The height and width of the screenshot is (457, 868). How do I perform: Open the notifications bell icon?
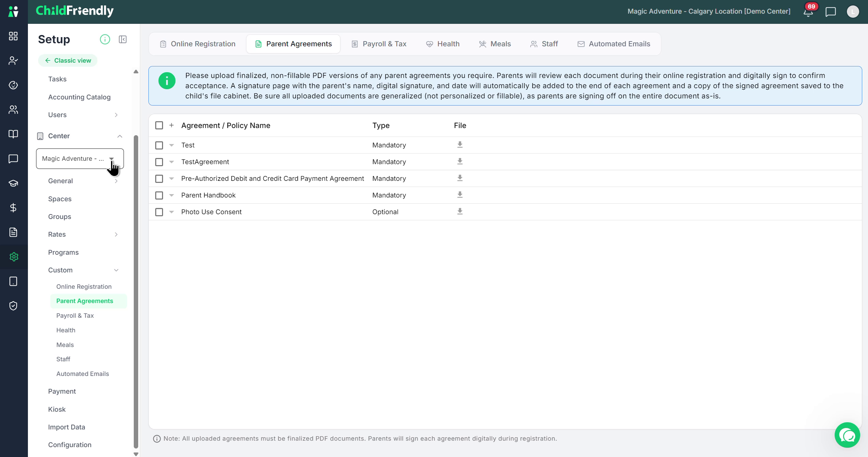click(x=808, y=12)
